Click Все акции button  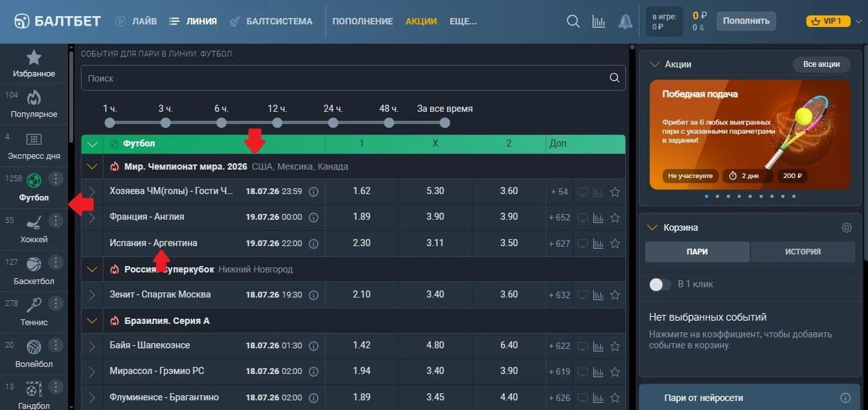(821, 64)
